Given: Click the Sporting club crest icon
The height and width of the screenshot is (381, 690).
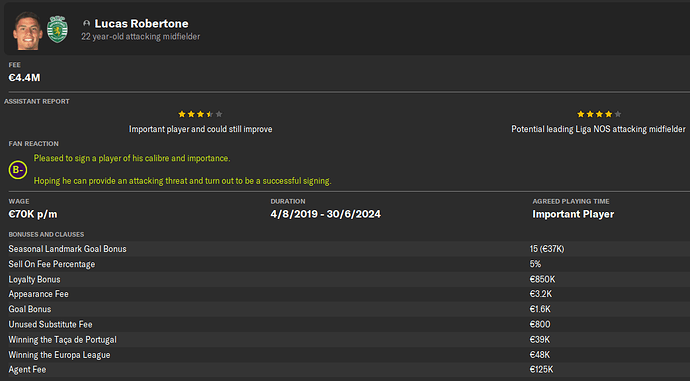Looking at the screenshot, I should (57, 29).
